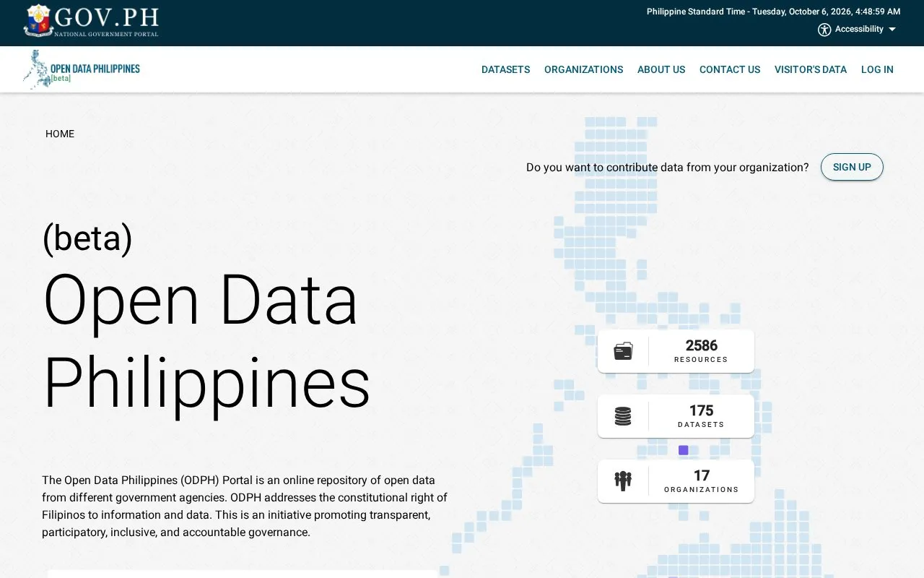Click the HOME breadcrumb
This screenshot has height=578, width=924.
click(60, 134)
